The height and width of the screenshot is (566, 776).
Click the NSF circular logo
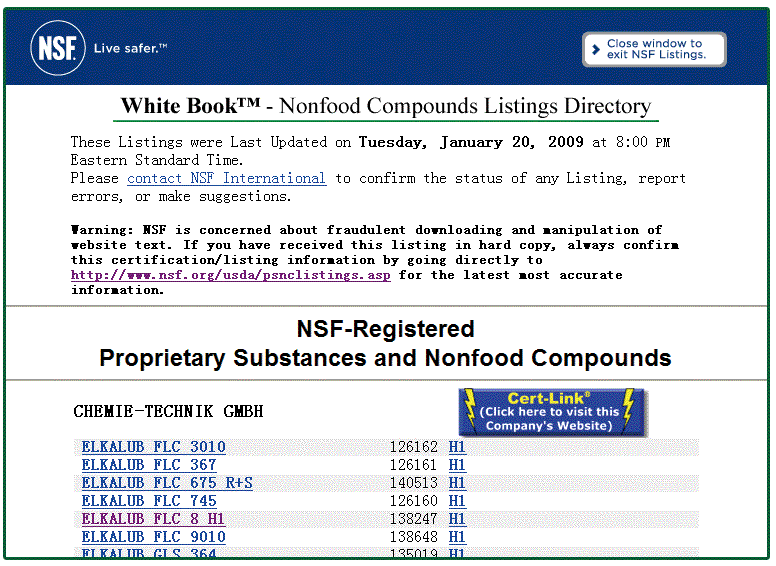coord(57,48)
